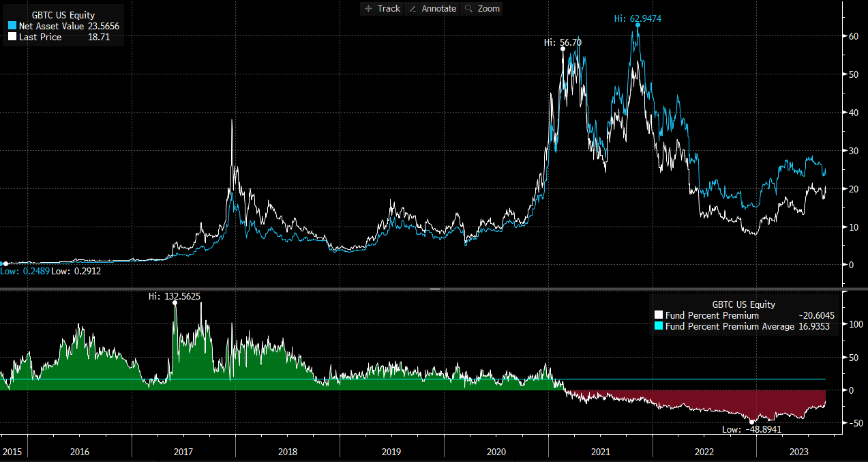Click the Zoom magnifier icon
The width and height of the screenshot is (868, 462).
pyautogui.click(x=468, y=9)
